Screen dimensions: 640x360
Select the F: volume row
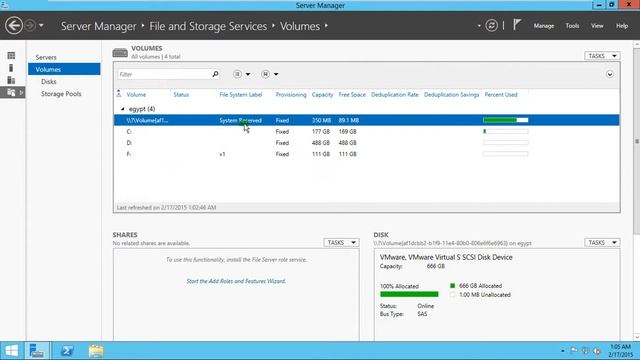pyautogui.click(x=366, y=154)
